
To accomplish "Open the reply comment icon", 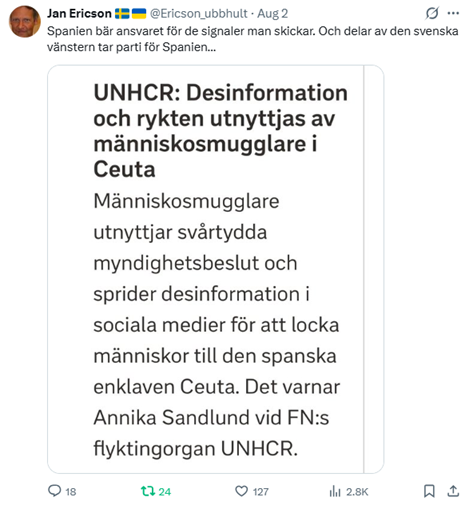I will tap(55, 491).
